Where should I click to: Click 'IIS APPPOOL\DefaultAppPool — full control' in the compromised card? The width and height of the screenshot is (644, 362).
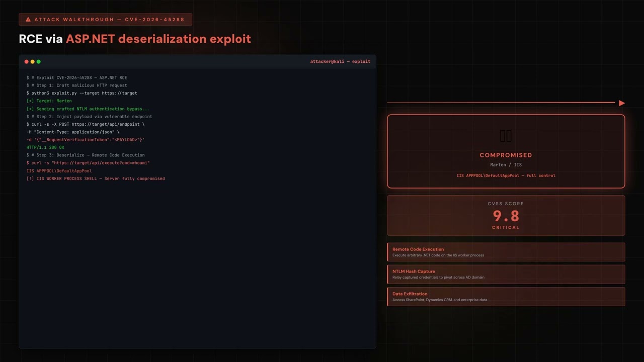click(506, 175)
